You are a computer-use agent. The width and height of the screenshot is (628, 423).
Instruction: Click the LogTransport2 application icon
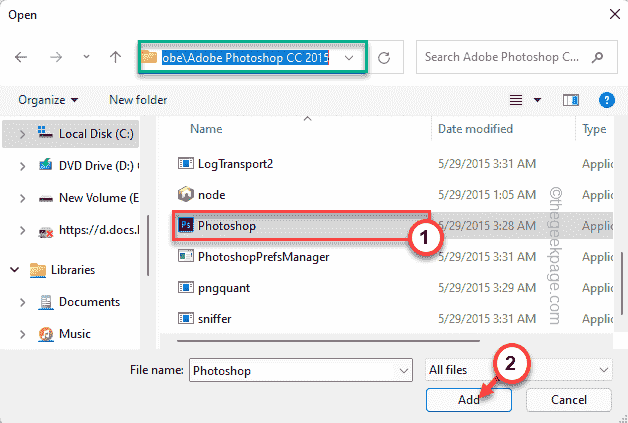185,163
